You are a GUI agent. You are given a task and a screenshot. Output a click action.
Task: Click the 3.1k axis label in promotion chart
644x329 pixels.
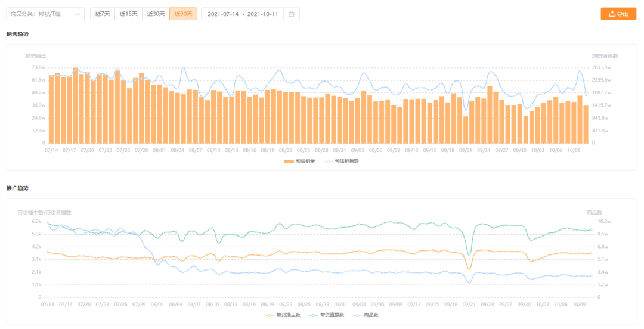(x=36, y=259)
